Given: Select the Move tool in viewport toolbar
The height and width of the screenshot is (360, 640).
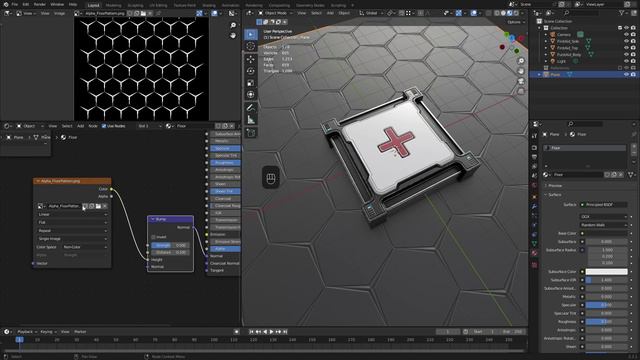Looking at the screenshot, I should [x=251, y=60].
